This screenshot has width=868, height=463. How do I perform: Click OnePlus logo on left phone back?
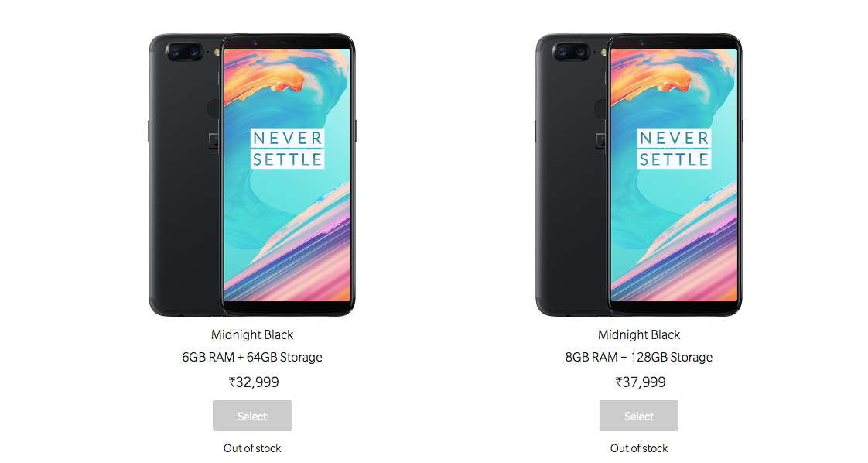pyautogui.click(x=214, y=141)
